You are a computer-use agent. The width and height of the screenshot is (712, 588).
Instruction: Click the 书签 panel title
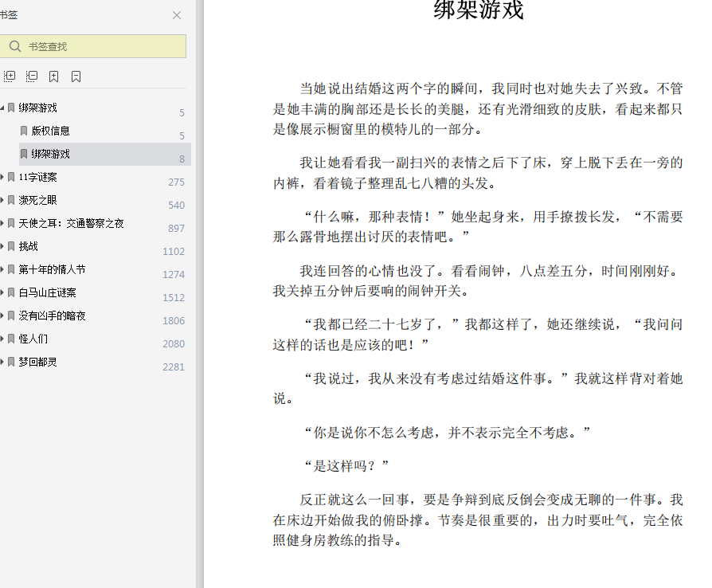tap(9, 15)
